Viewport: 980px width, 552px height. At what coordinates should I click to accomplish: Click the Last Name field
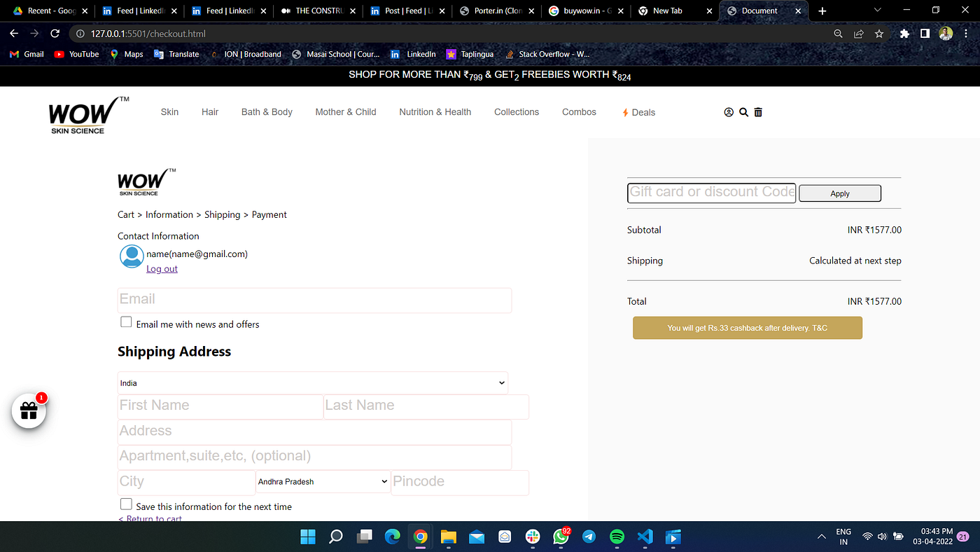coord(426,406)
